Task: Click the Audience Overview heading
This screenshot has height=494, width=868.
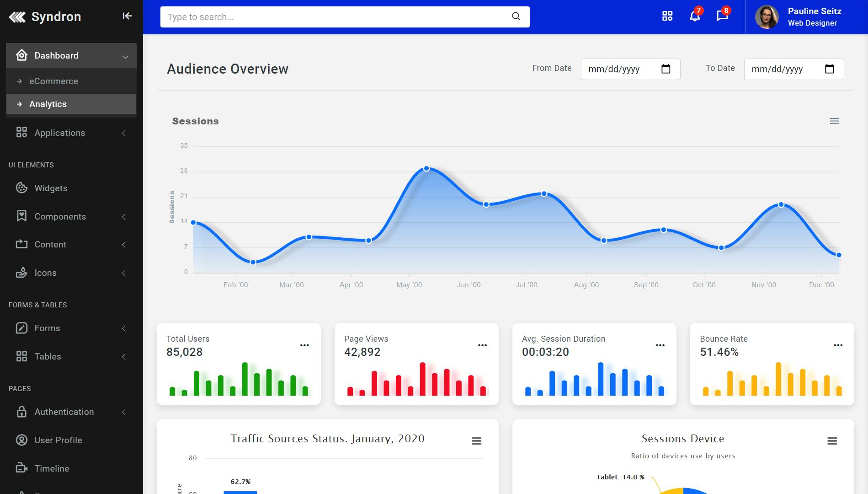Action: point(228,69)
